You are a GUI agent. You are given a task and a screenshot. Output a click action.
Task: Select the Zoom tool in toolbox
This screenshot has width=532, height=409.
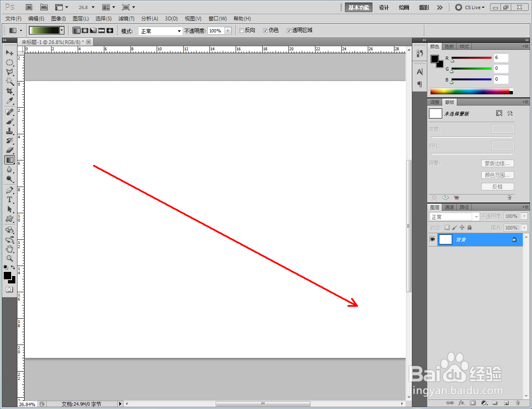coord(10,258)
